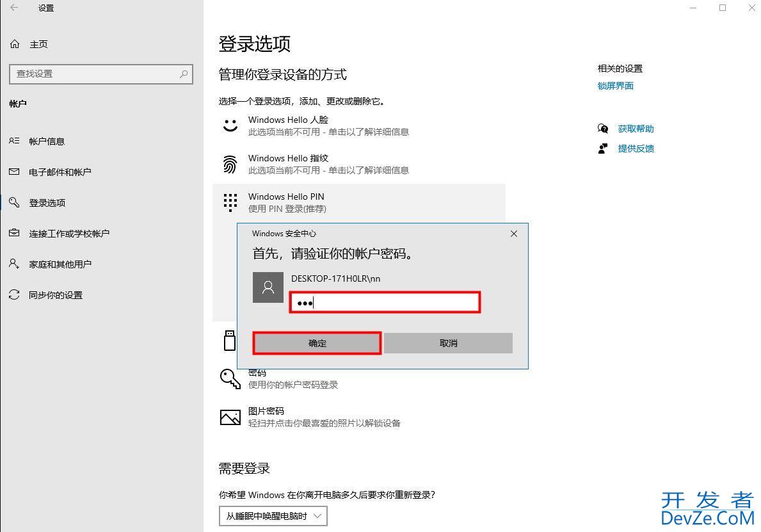The width and height of the screenshot is (761, 532).
Task: Click the Windows Hello fingerprint icon
Action: (x=230, y=164)
